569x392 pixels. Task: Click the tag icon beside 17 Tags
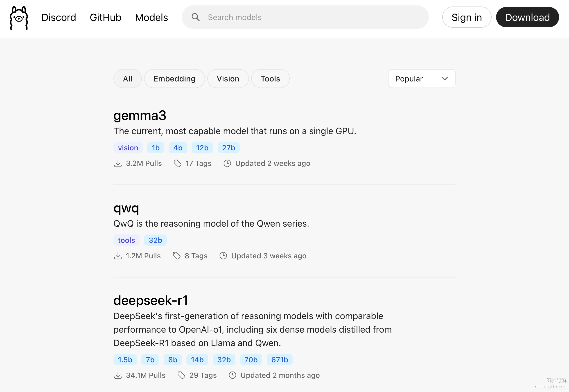[x=178, y=163]
